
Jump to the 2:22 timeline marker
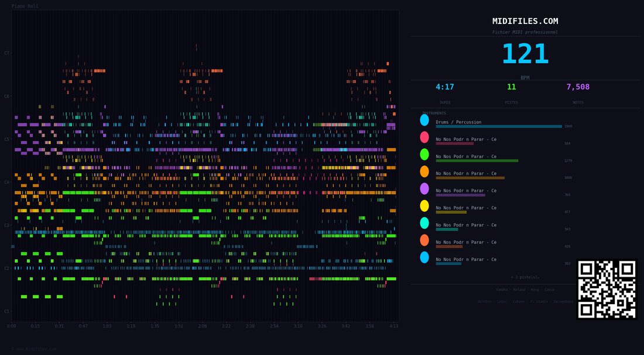click(227, 326)
